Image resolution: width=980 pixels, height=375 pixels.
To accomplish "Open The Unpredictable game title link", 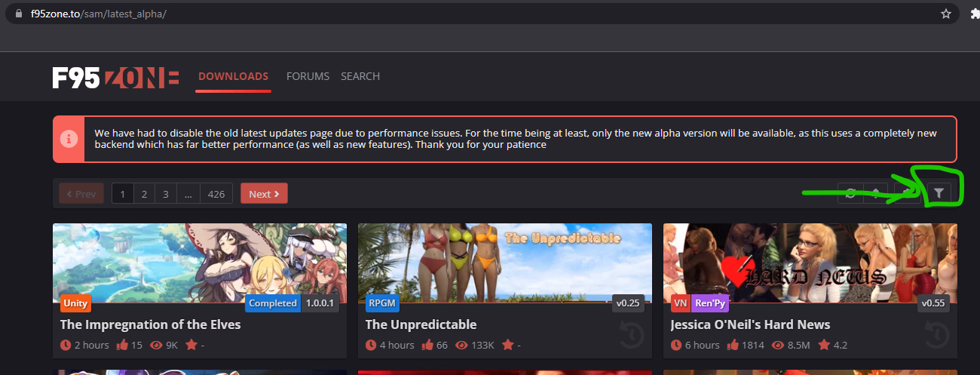I will [x=421, y=324].
